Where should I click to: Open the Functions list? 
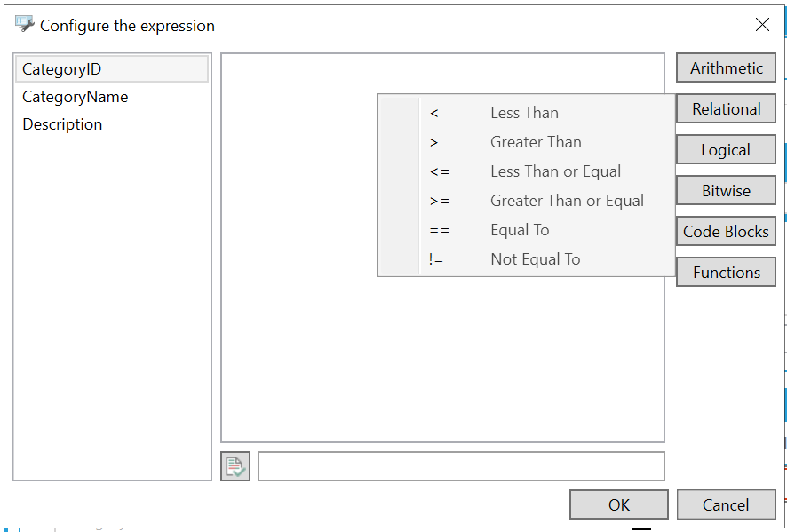point(726,273)
